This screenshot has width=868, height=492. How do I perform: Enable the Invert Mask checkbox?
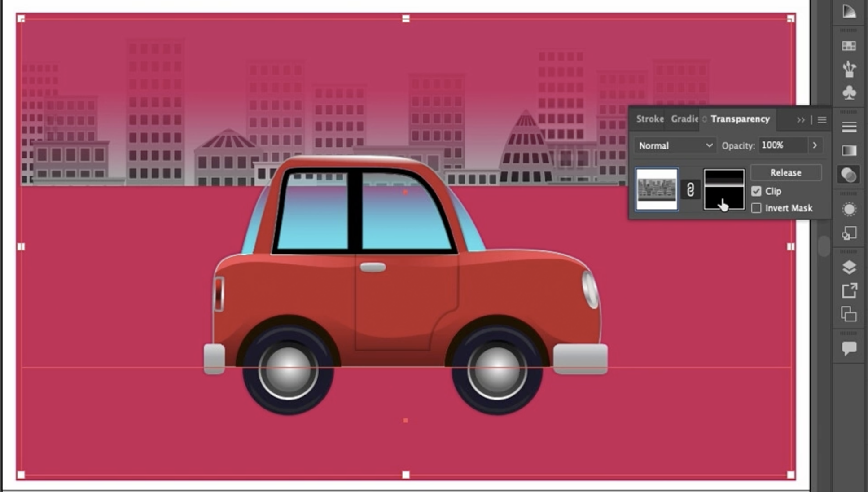pyautogui.click(x=757, y=208)
